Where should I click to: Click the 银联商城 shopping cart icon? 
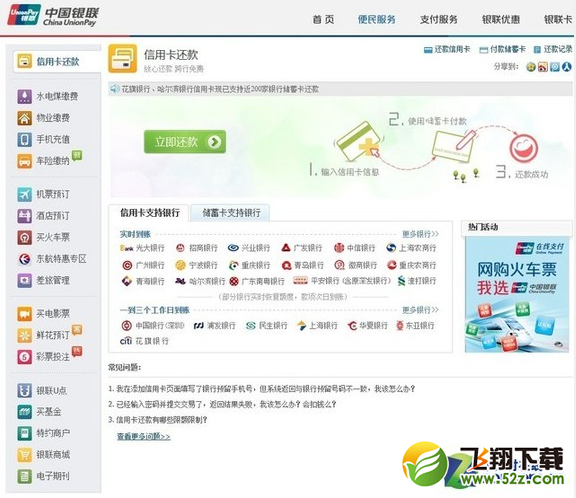pyautogui.click(x=25, y=455)
